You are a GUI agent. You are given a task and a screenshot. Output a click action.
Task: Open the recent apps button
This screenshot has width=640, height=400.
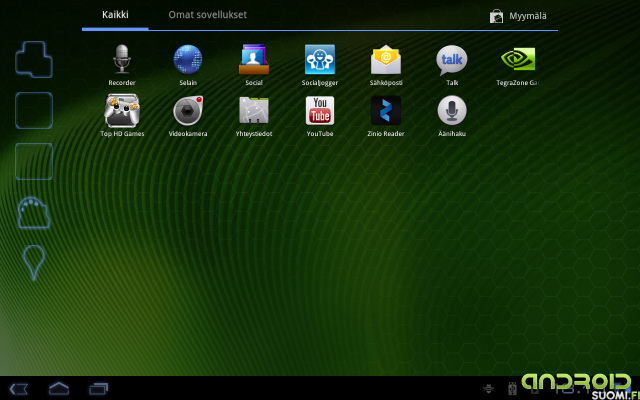[98, 389]
